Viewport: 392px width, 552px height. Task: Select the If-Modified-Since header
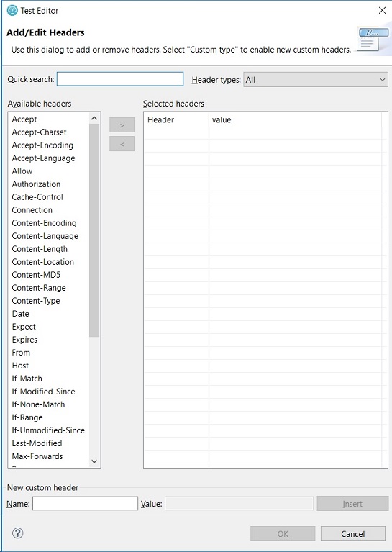coord(43,392)
